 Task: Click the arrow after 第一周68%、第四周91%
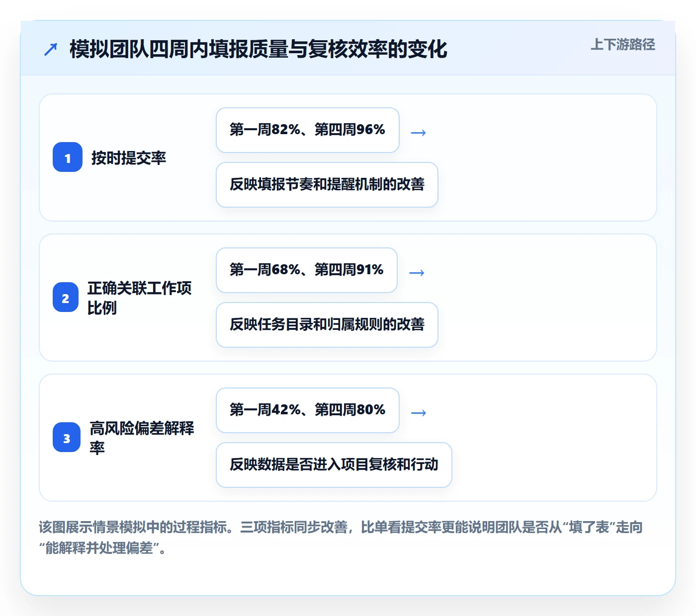click(x=417, y=273)
